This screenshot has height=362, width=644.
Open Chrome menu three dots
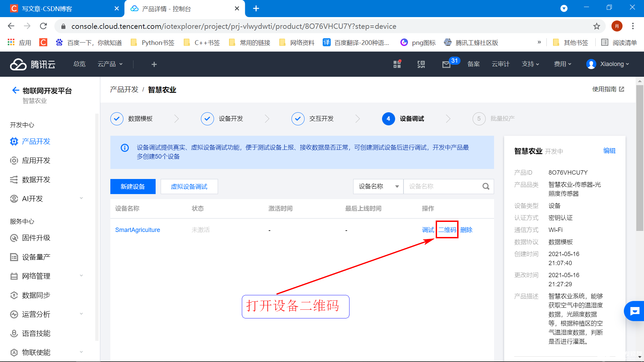tap(633, 26)
